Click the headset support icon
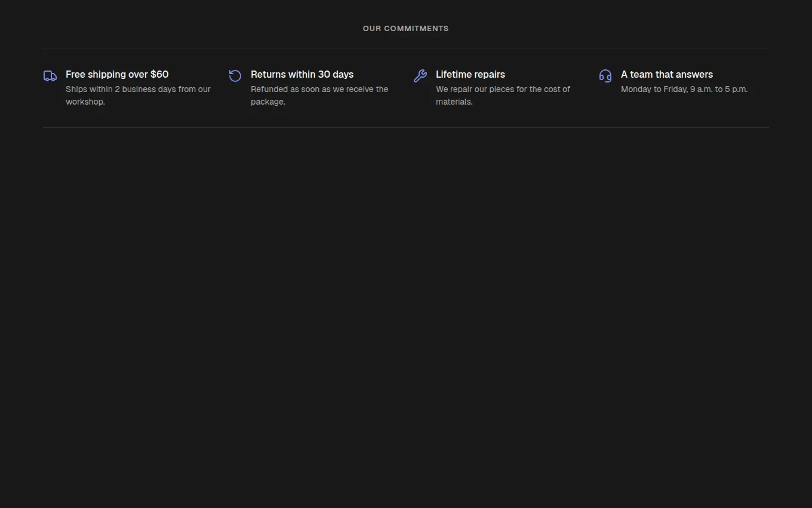This screenshot has height=508, width=812. pos(605,76)
